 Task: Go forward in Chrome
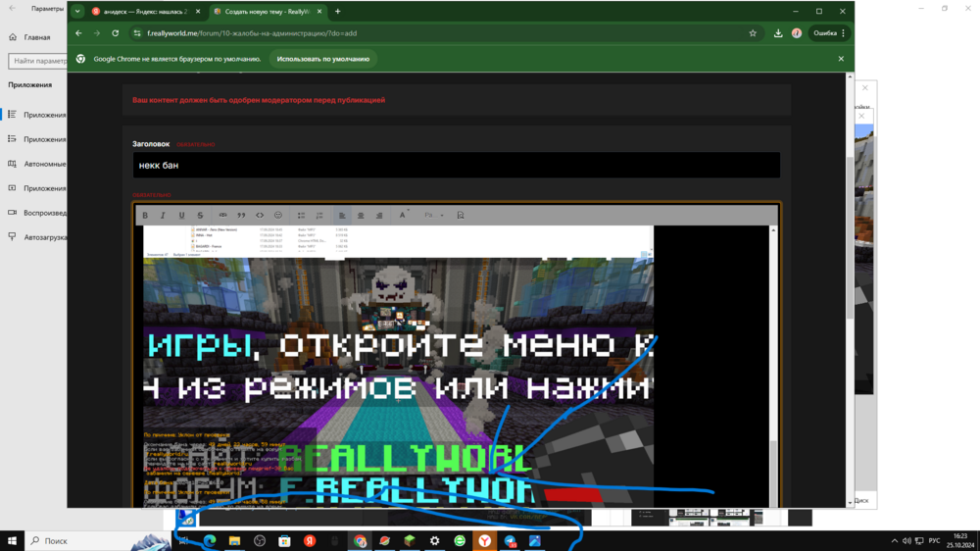[97, 33]
